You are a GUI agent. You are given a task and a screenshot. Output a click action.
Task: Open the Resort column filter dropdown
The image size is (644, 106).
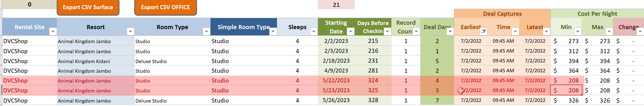point(130,32)
